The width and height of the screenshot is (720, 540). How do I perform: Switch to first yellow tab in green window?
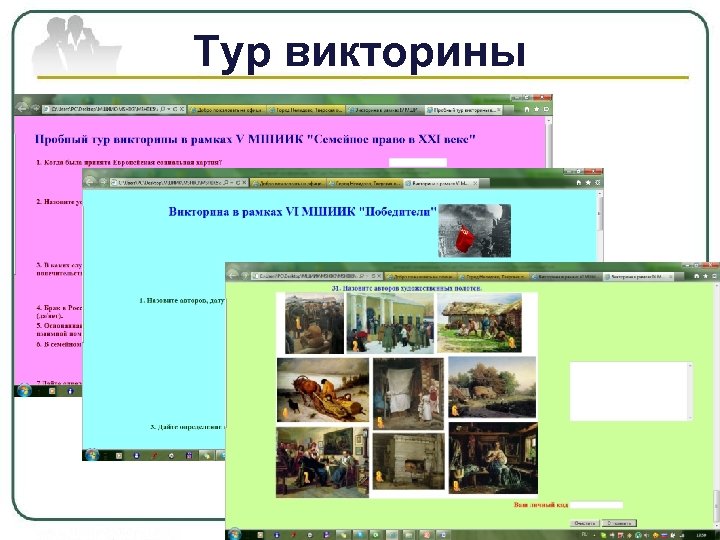(421, 276)
